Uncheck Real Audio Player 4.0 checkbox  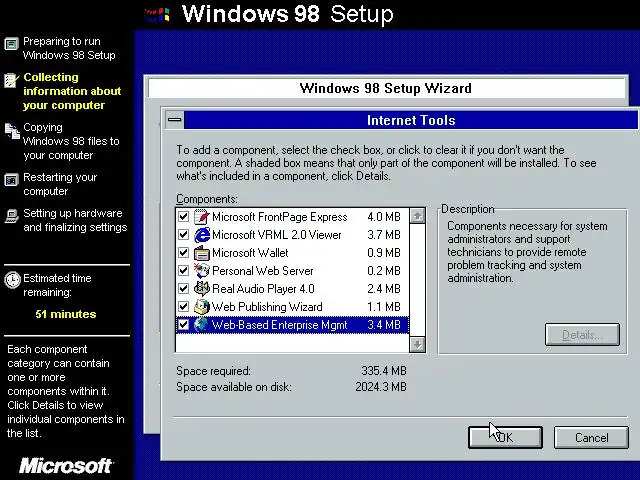183,289
